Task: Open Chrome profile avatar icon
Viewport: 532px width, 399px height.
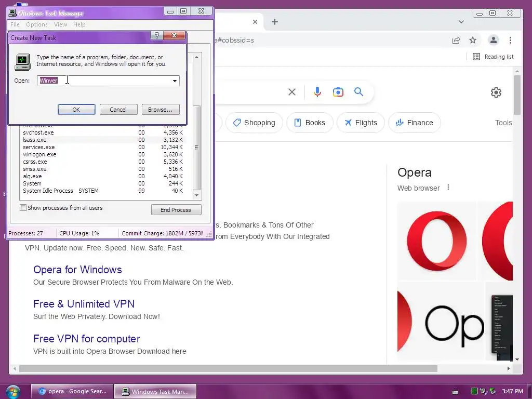Action: 494,40
